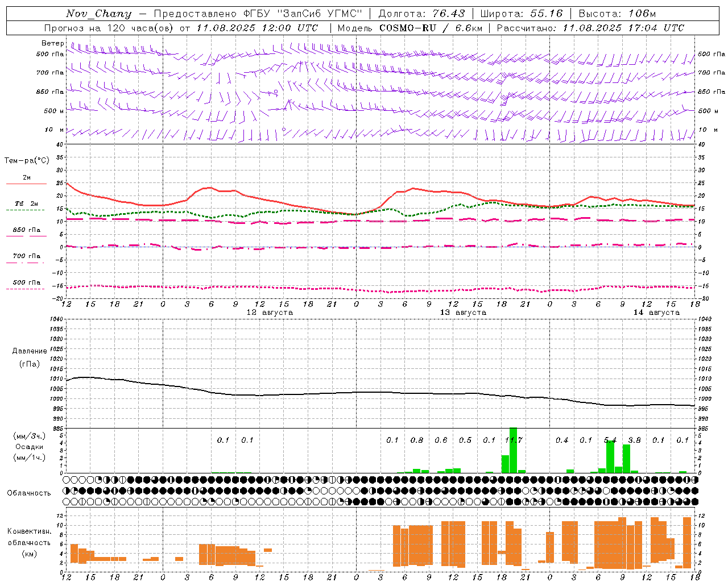728x582 pixels.
Task: Select the 13 августа date label
Action: [463, 313]
